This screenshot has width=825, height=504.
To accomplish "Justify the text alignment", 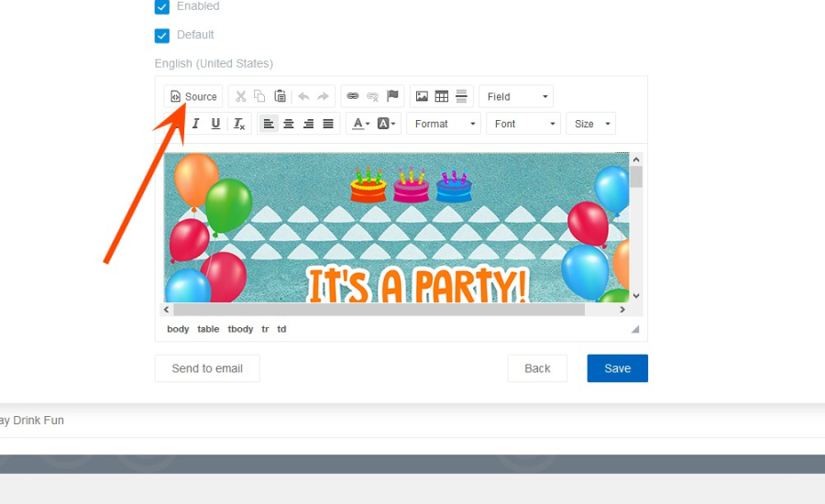I will click(328, 124).
